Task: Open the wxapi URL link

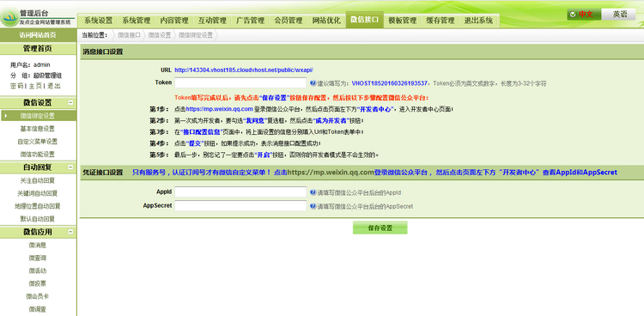Action: pyautogui.click(x=244, y=70)
